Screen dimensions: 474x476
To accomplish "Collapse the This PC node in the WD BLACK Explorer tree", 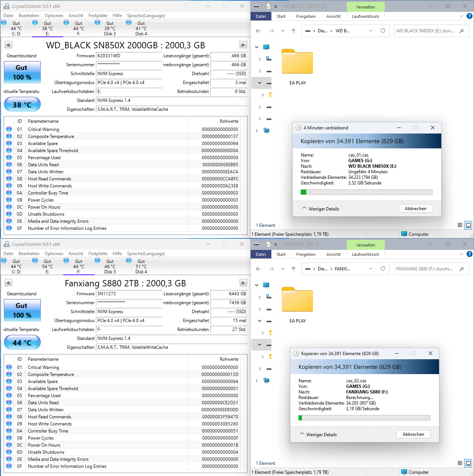I will tap(257, 47).
